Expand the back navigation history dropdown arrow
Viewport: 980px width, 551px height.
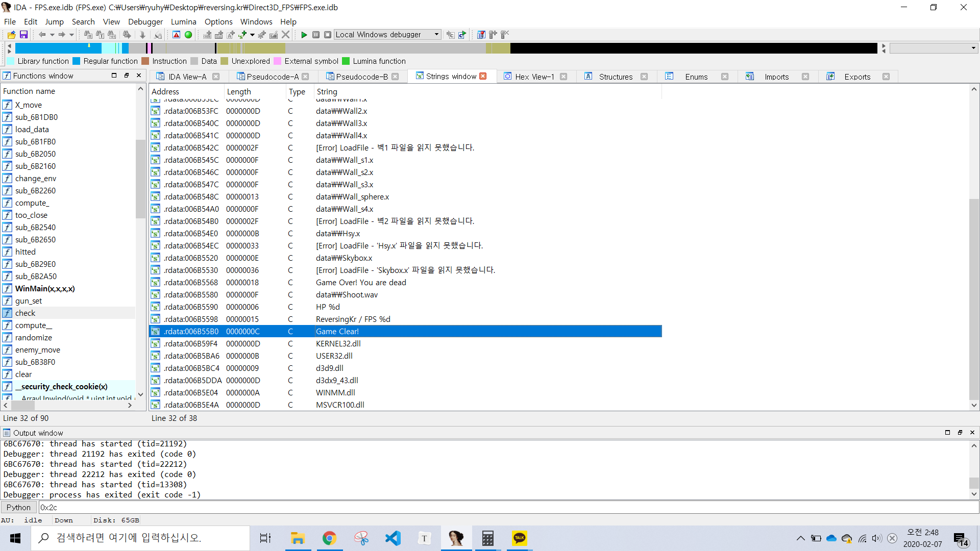(x=52, y=35)
